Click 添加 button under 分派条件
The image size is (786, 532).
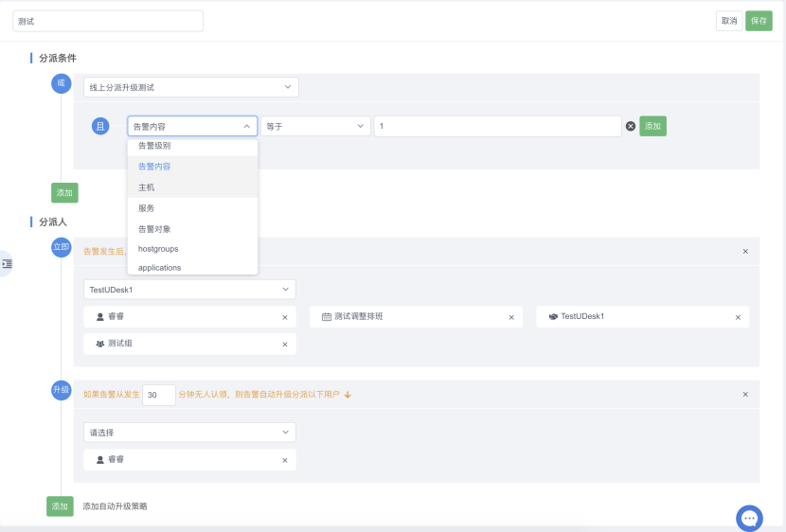point(64,193)
